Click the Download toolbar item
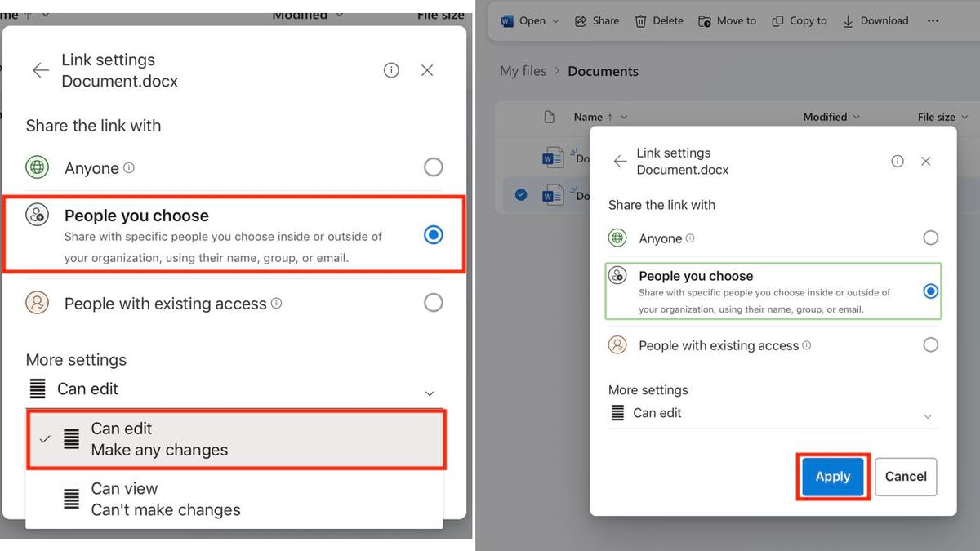Image resolution: width=980 pixels, height=551 pixels. pos(875,21)
